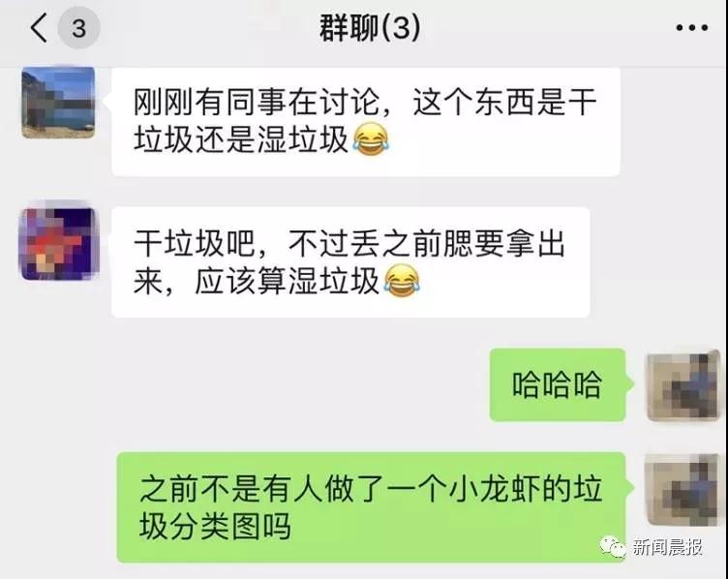Tap the laughing emoji after 湿垃圾 in first message
The height and width of the screenshot is (579, 728).
click(371, 138)
